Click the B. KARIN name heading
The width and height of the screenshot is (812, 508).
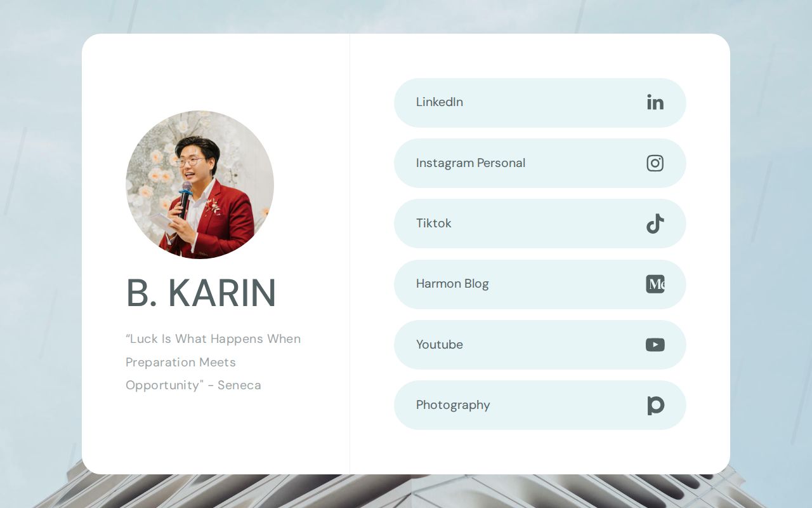point(201,293)
